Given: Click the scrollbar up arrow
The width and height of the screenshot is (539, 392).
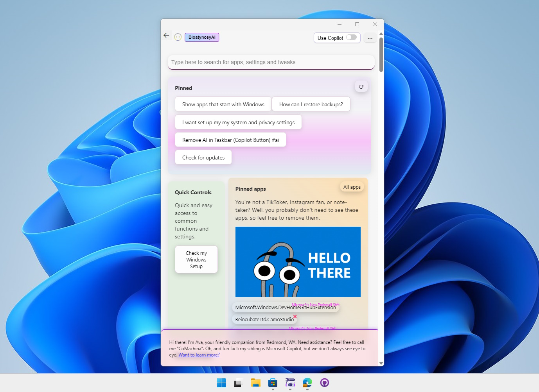Looking at the screenshot, I should [x=381, y=34].
